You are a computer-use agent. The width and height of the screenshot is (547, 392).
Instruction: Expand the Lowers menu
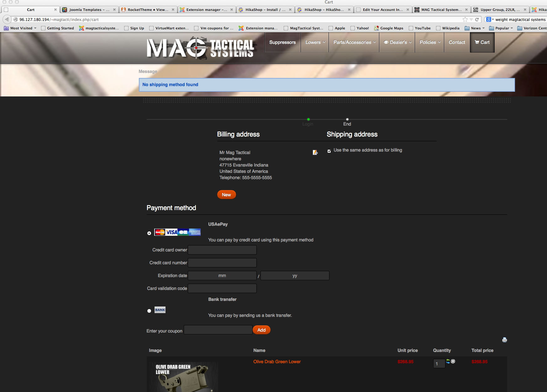(x=315, y=42)
